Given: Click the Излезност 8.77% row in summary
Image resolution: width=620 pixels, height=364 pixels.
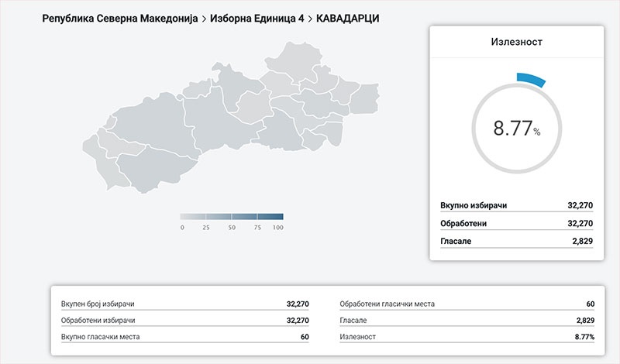Looking at the screenshot, I should coord(467,337).
